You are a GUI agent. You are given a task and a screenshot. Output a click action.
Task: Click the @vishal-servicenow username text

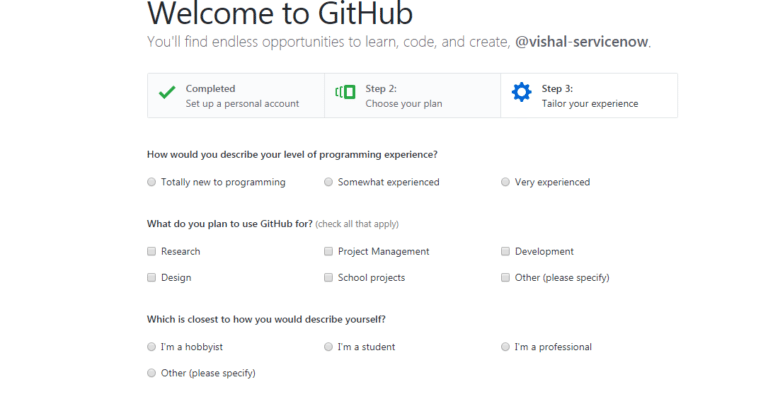581,42
